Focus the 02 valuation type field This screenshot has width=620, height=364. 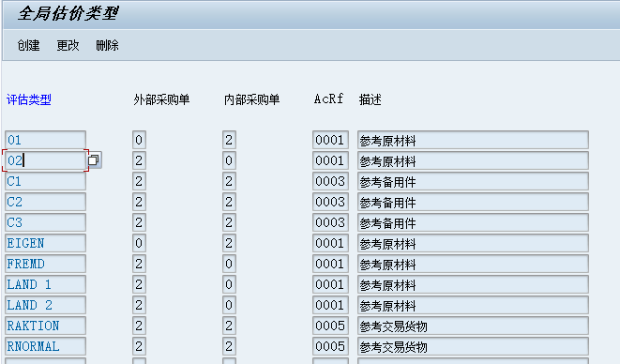click(x=45, y=160)
